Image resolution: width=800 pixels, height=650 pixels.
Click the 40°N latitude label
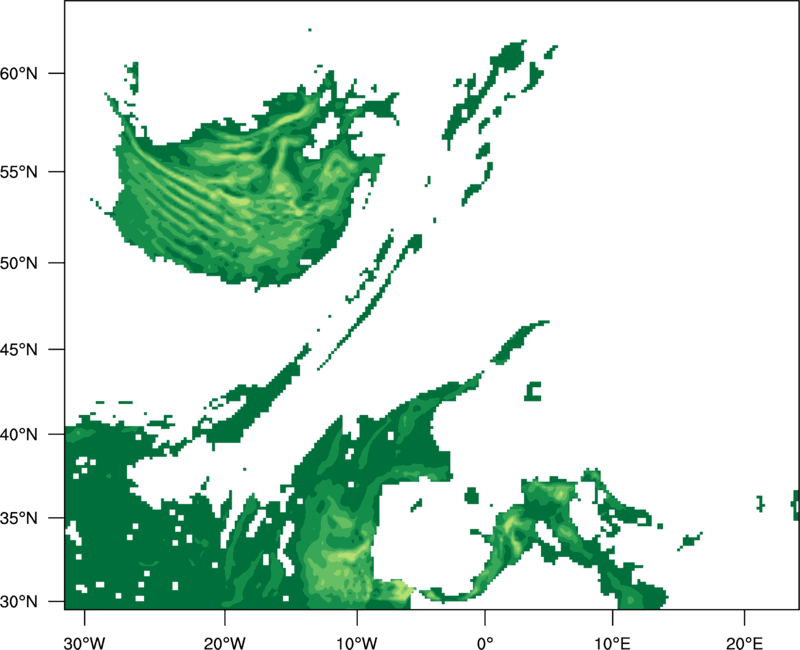19,435
